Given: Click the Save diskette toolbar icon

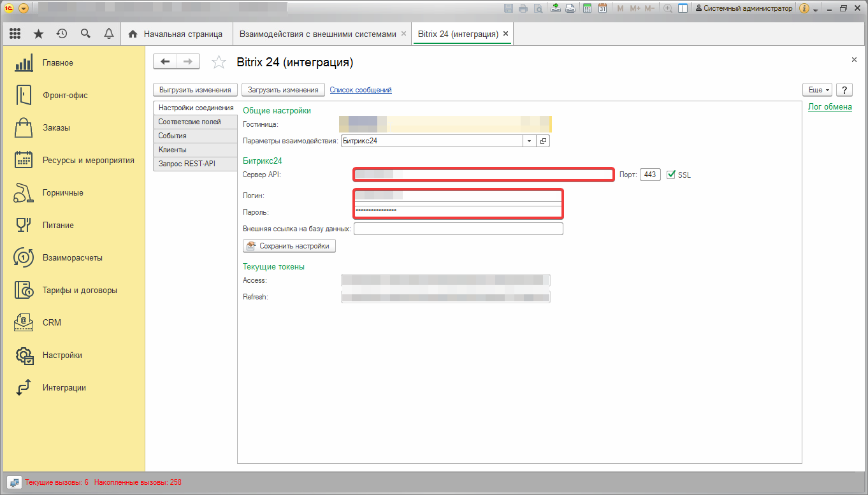Looking at the screenshot, I should pos(509,8).
